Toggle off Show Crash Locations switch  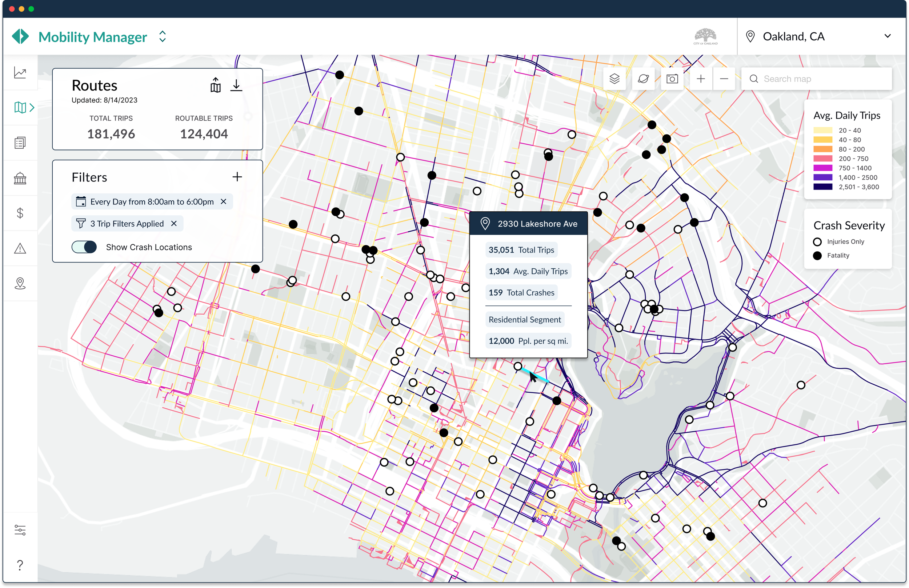pyautogui.click(x=84, y=247)
